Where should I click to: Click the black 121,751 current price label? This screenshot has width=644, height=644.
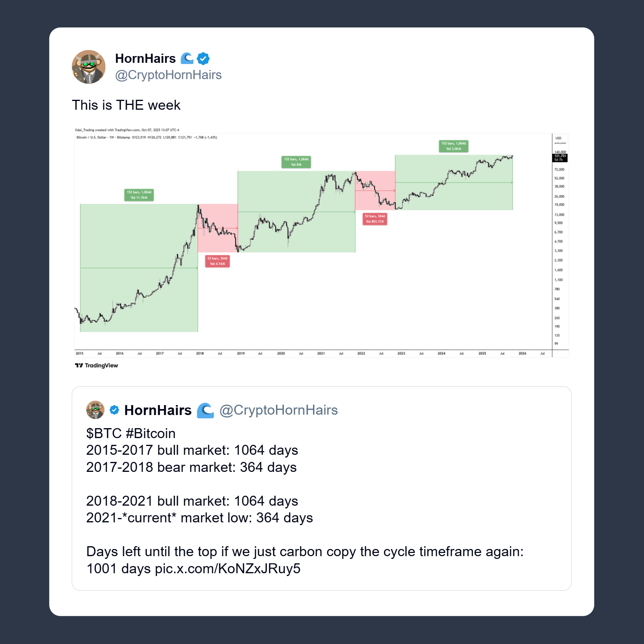click(560, 157)
